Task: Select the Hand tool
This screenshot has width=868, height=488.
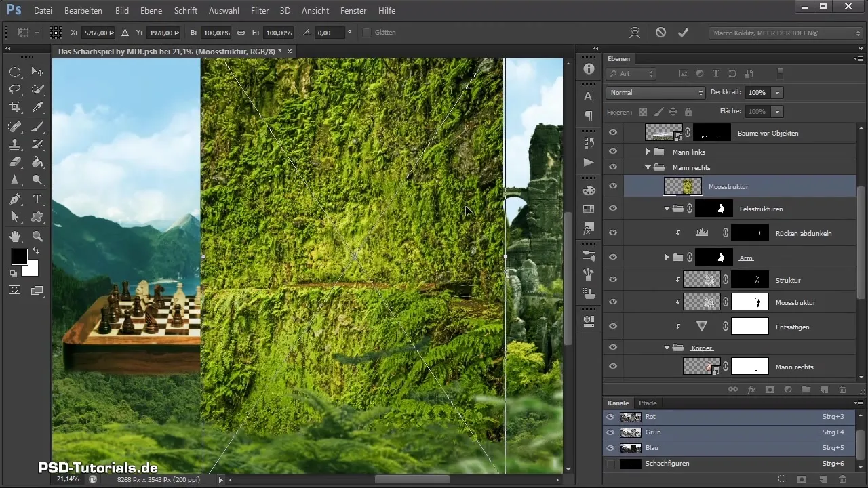Action: (15, 237)
